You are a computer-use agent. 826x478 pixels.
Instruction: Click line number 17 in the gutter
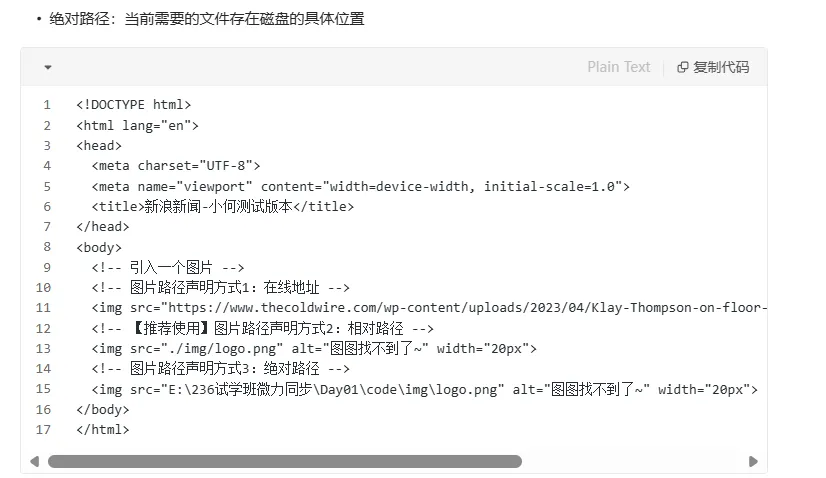point(43,430)
